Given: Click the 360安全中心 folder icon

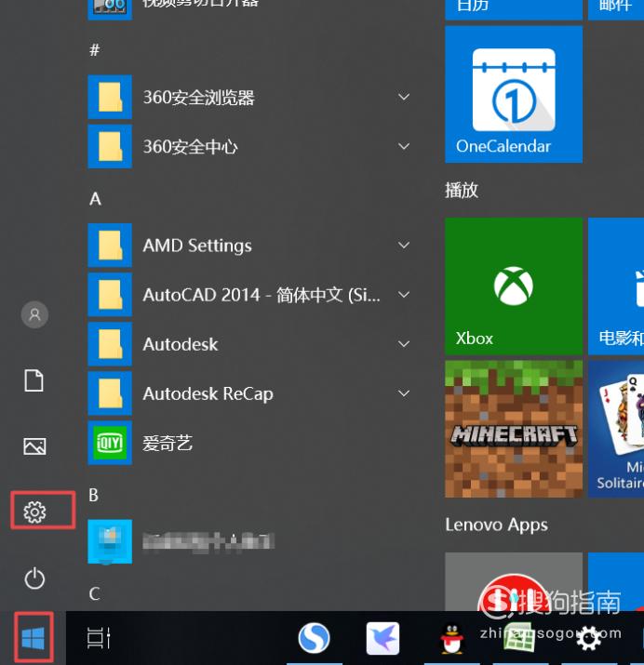Looking at the screenshot, I should [110, 146].
